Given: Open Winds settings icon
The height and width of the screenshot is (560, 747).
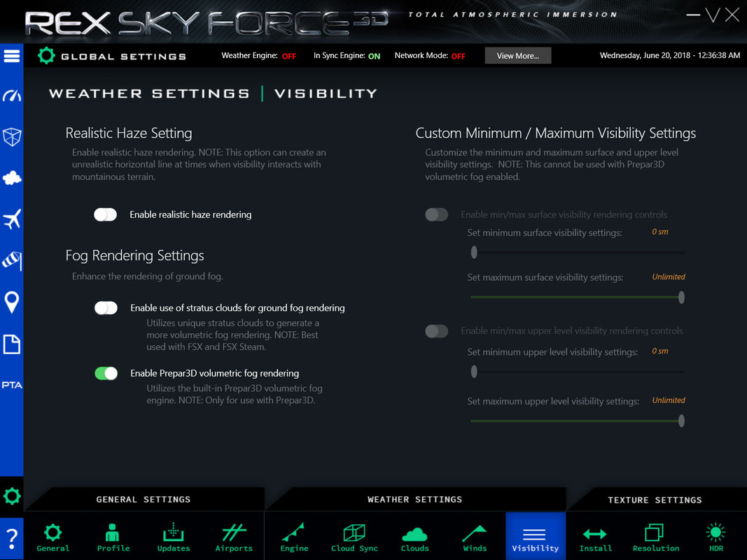Looking at the screenshot, I should 475,538.
